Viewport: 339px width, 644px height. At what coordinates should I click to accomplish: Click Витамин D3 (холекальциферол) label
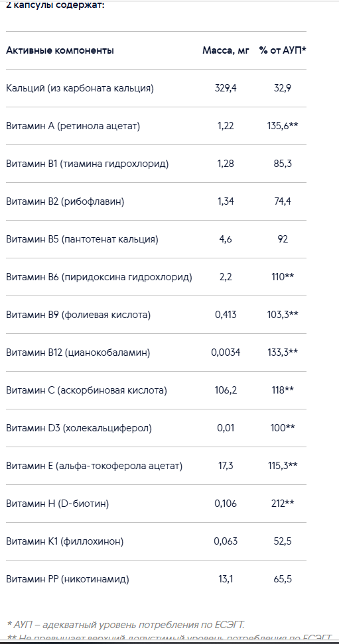(x=79, y=429)
